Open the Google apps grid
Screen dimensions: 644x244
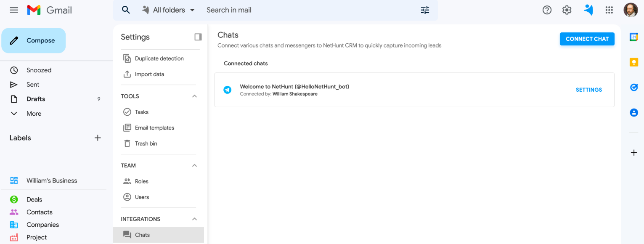609,10
